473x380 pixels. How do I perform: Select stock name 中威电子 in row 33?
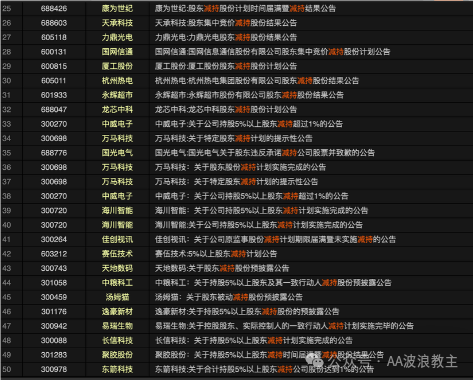(x=117, y=124)
